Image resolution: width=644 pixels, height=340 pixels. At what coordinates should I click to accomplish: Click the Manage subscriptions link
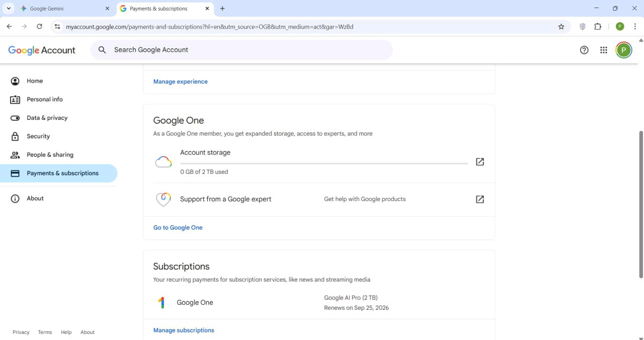(x=184, y=330)
